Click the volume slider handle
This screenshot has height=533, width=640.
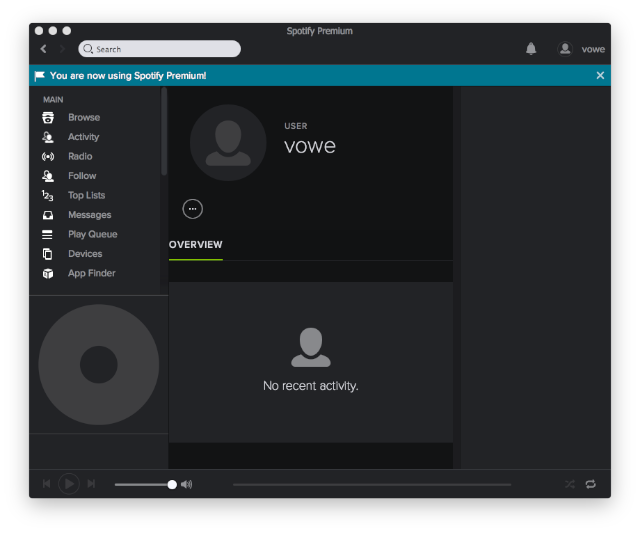click(172, 484)
